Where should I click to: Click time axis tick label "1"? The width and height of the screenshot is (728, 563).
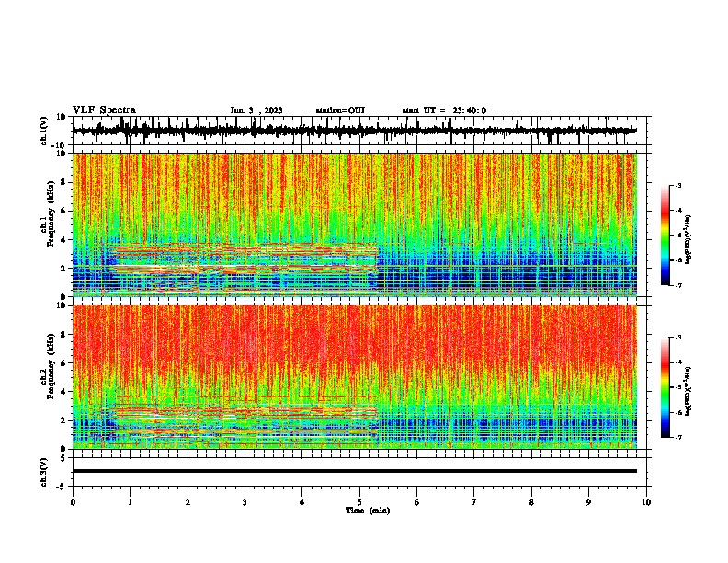(130, 502)
